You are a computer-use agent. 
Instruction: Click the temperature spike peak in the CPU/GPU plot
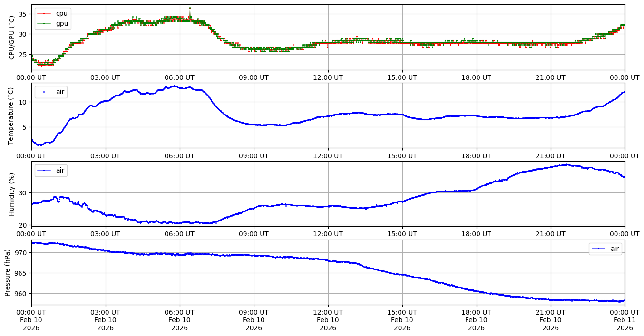click(190, 8)
